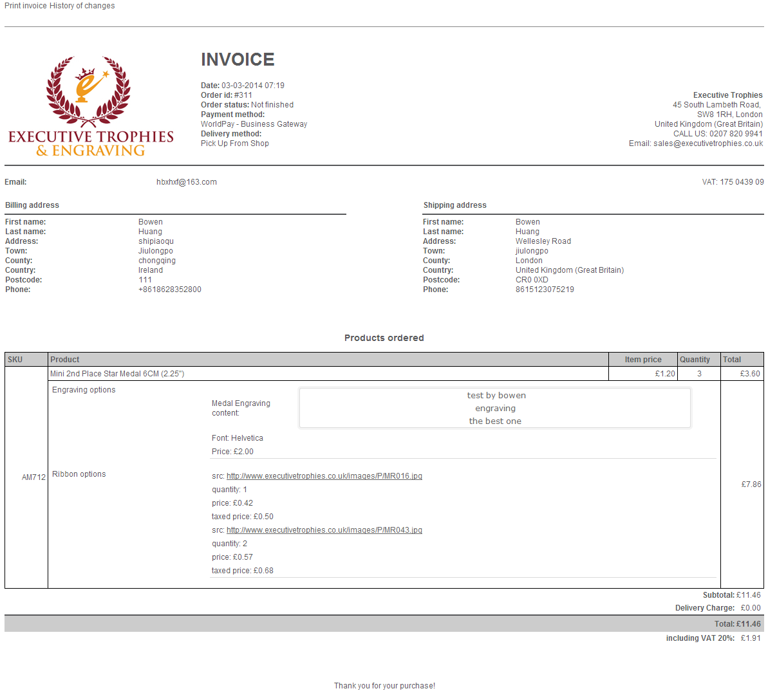Click the AM712 SKU cell
Screen dimensions: 768x700
(33, 477)
